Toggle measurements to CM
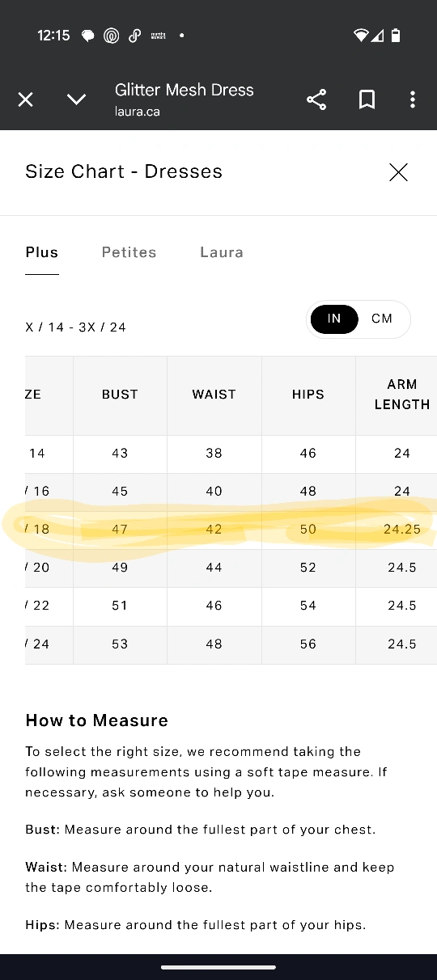437x980 pixels. point(382,319)
